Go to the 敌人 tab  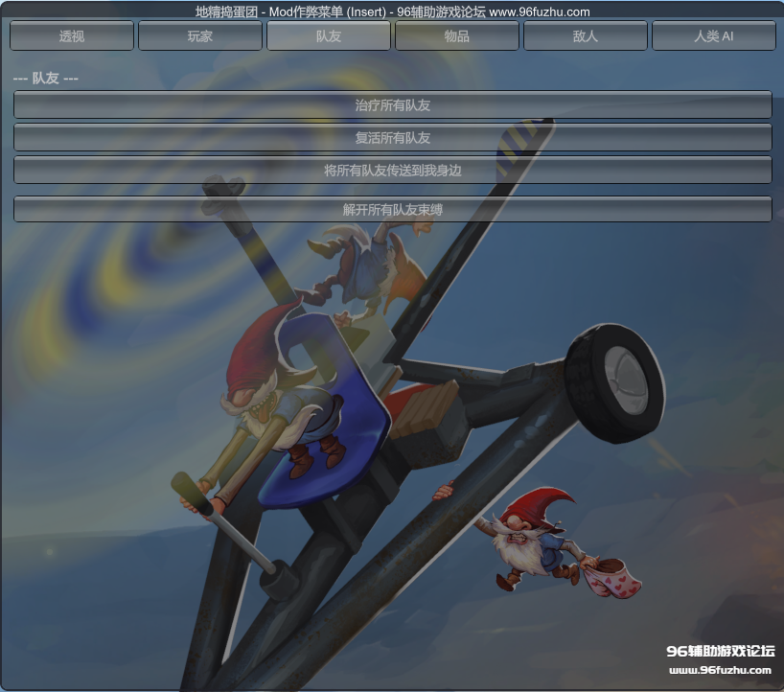click(x=586, y=36)
